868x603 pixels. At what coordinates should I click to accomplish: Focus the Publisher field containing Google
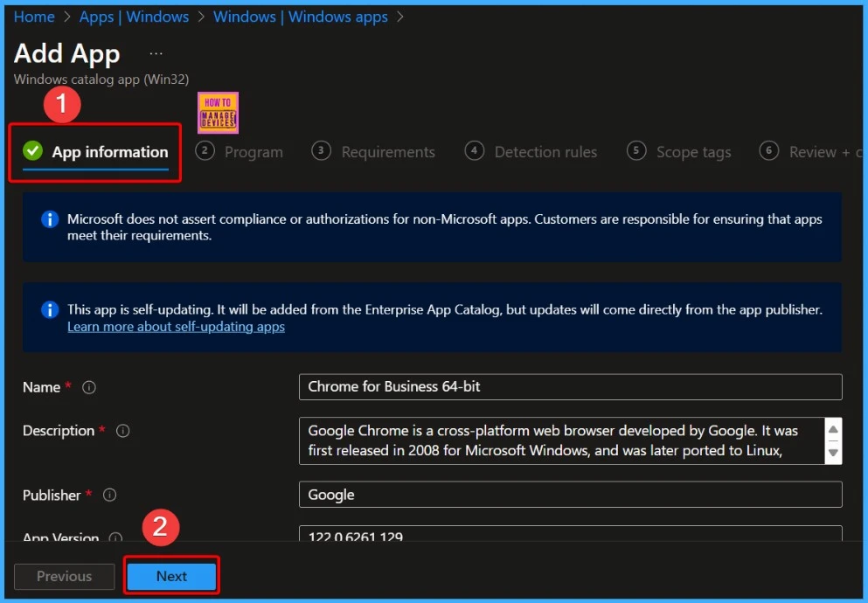pos(570,494)
